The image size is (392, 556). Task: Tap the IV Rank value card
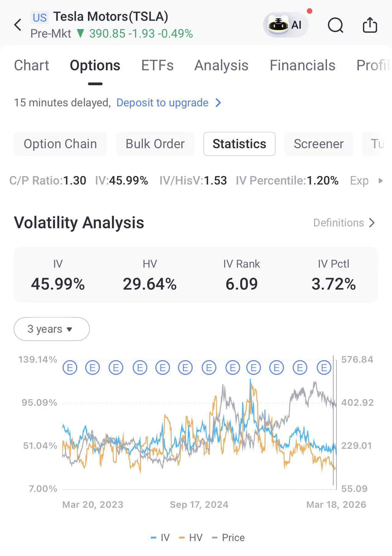pos(241,275)
